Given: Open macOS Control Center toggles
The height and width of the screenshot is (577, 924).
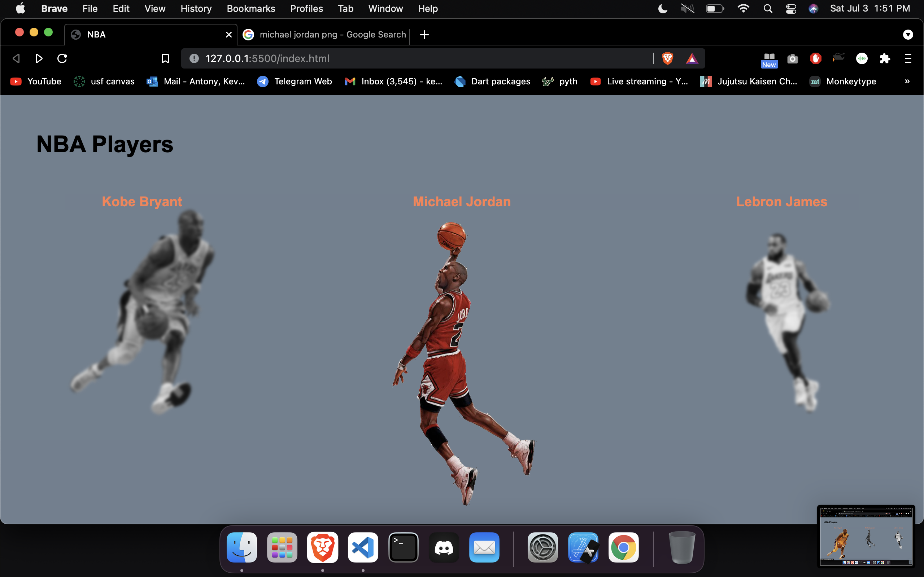Looking at the screenshot, I should click(x=791, y=8).
